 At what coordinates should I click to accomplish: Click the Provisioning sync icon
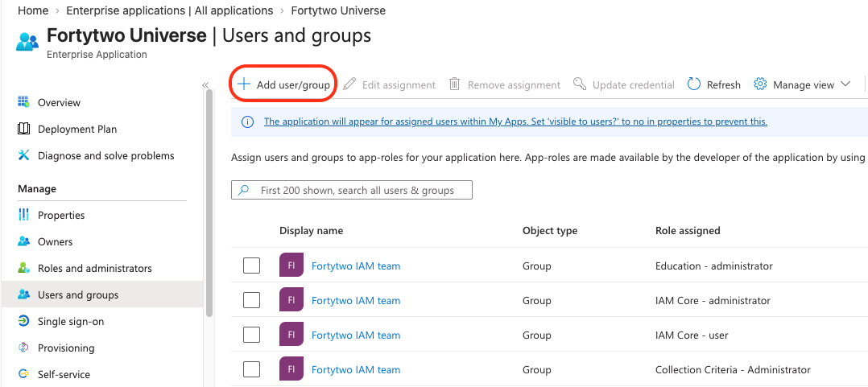(x=23, y=348)
